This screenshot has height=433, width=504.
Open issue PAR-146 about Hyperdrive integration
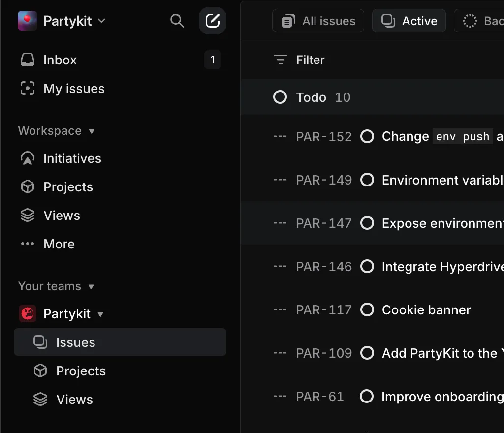click(442, 266)
